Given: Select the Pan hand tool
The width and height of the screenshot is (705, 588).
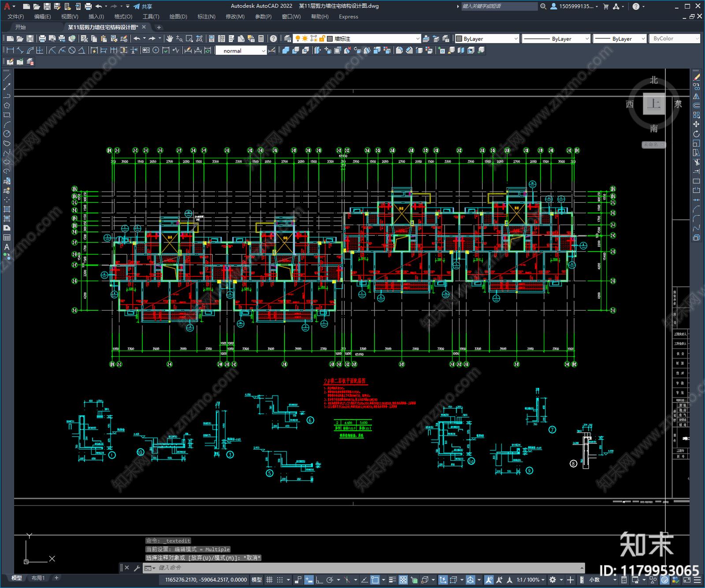Looking at the screenshot, I should point(169,39).
